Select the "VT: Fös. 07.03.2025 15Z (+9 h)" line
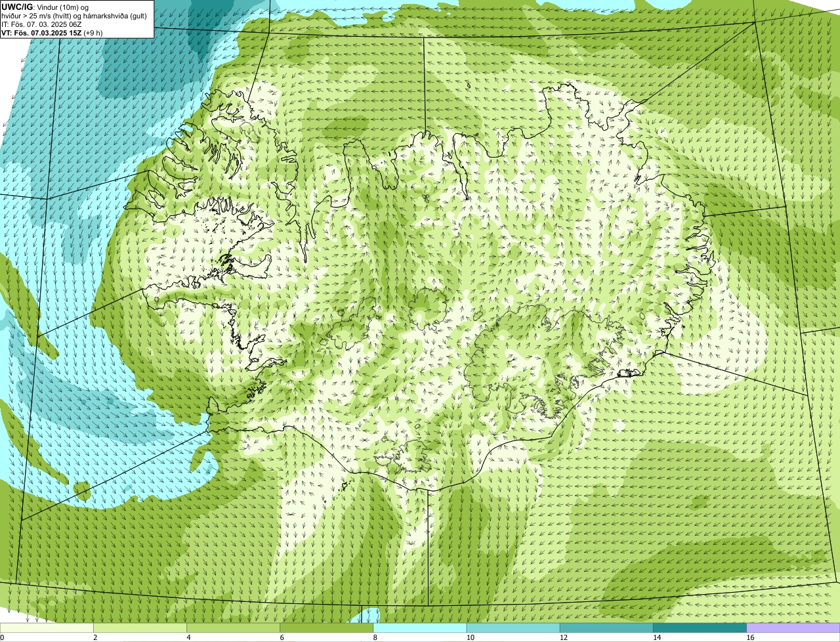Image resolution: width=840 pixels, height=642 pixels. pos(52,32)
